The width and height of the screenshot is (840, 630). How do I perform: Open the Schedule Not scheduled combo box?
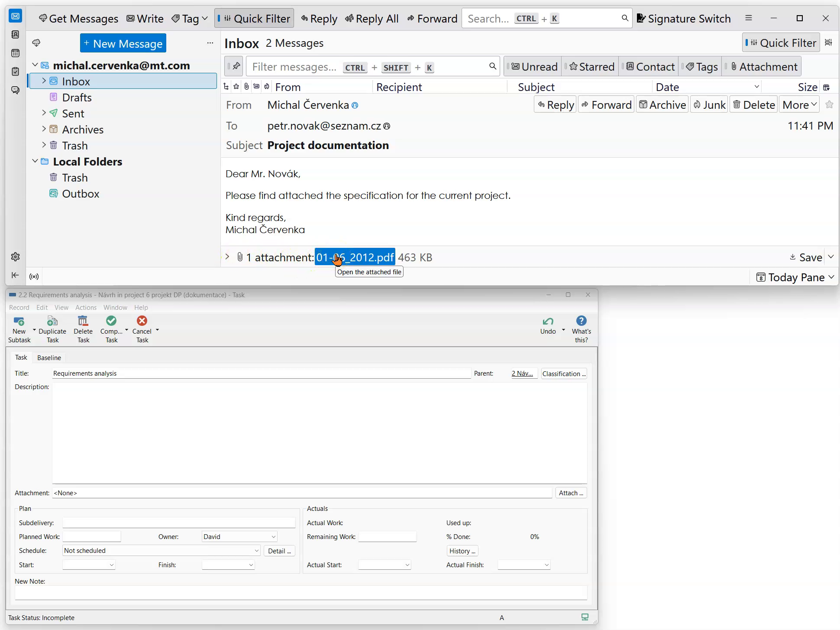pyautogui.click(x=161, y=550)
